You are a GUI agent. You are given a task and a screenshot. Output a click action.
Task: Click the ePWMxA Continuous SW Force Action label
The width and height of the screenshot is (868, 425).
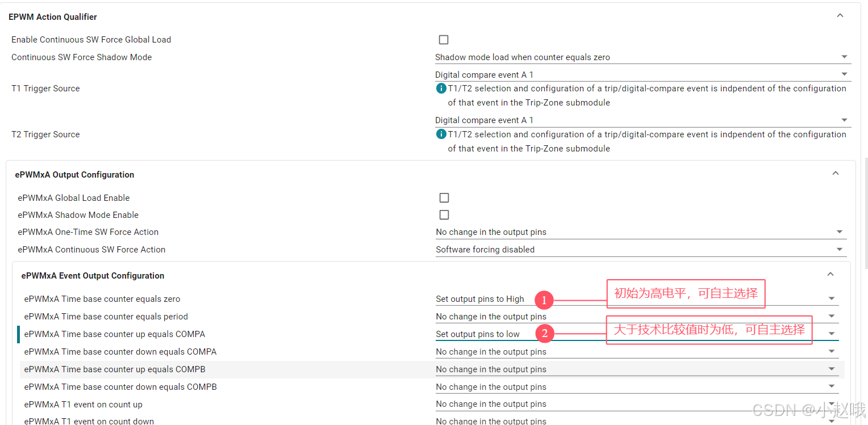(91, 250)
